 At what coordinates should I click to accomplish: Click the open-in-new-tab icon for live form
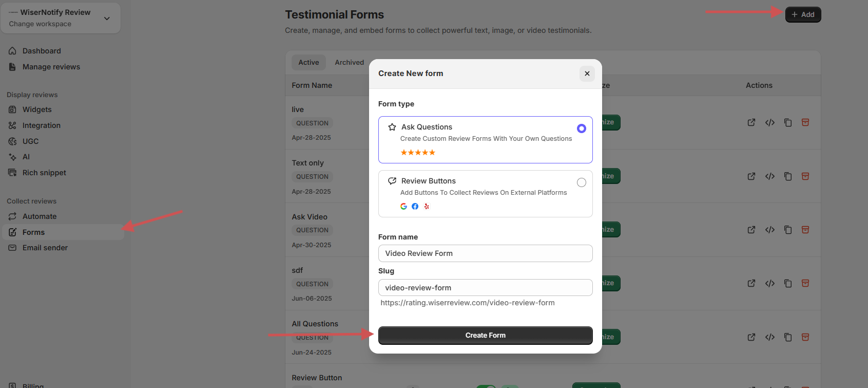point(751,122)
